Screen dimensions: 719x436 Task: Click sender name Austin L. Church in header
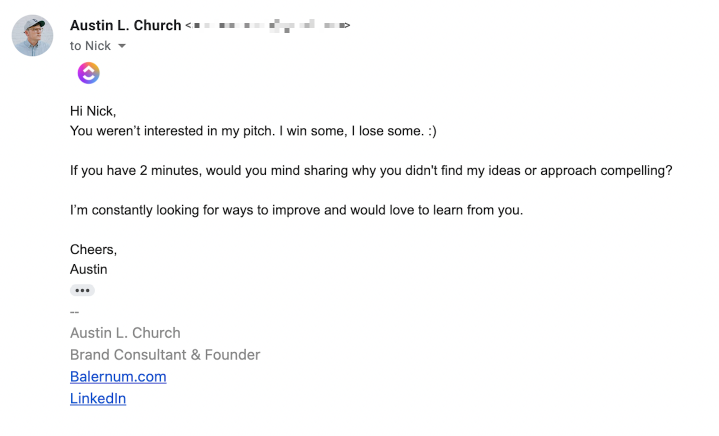(125, 25)
